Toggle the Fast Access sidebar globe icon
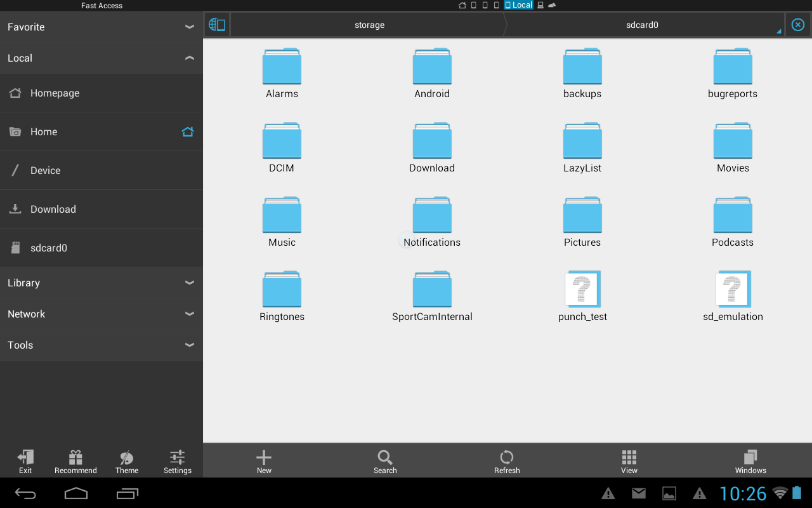 click(217, 25)
